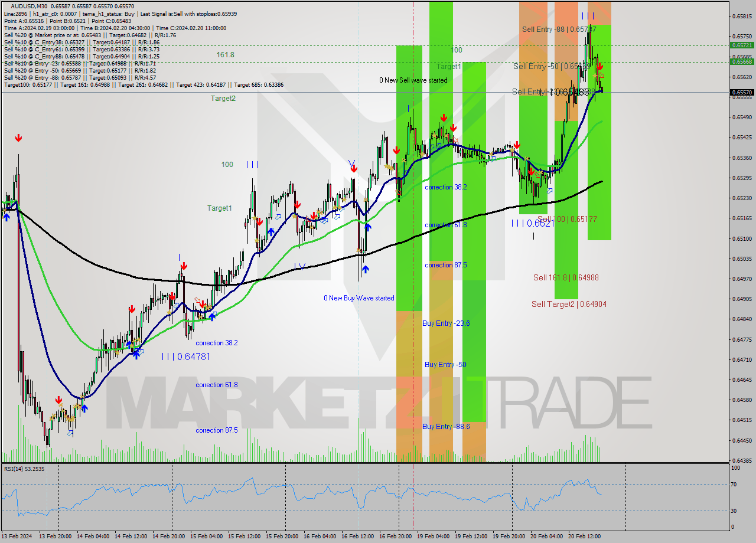This screenshot has width=756, height=543.
Task: Click 'correction 87.5' near 19 Feb
Action: [446, 265]
